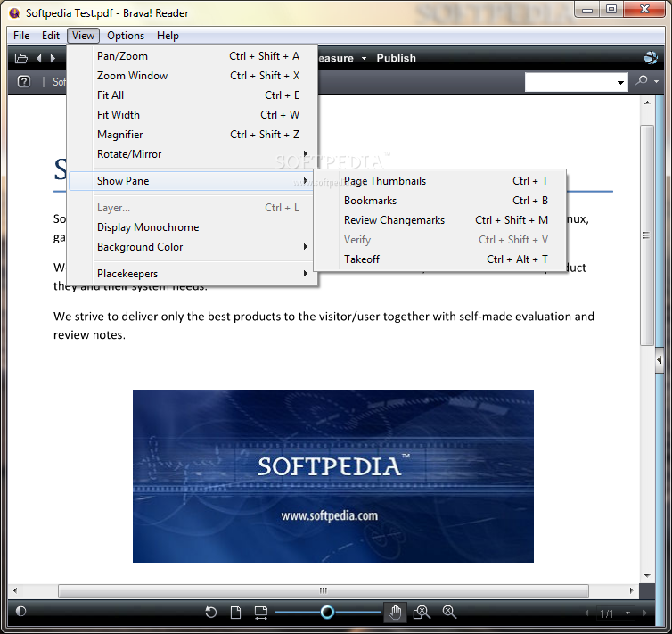Select Fit Width in the menu

click(193, 115)
